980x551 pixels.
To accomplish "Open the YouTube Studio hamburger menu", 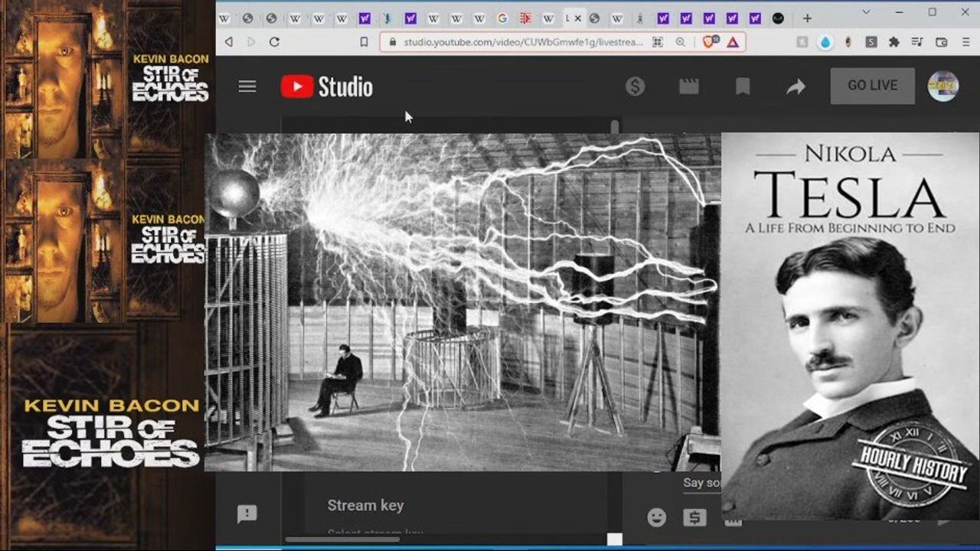I will click(247, 86).
